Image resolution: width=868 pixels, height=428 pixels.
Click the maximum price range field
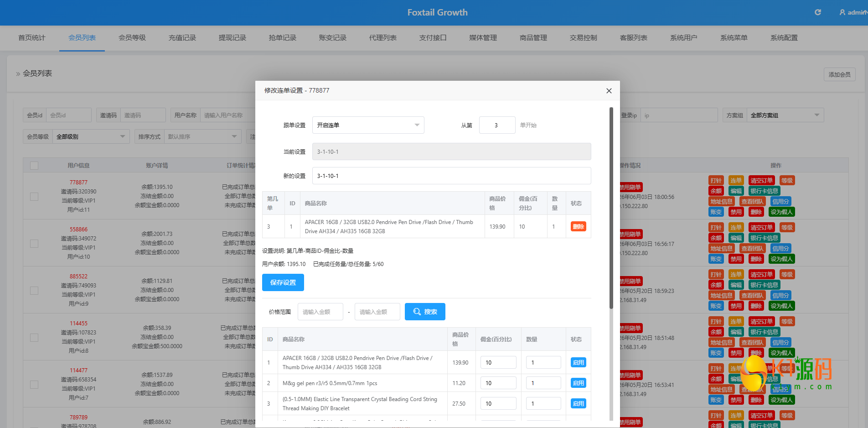pyautogui.click(x=377, y=312)
